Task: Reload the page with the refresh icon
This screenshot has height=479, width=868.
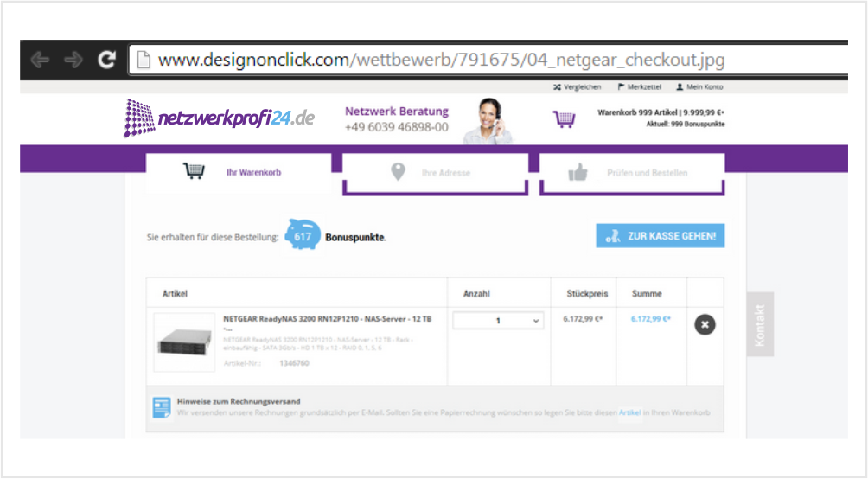Action: click(x=106, y=60)
